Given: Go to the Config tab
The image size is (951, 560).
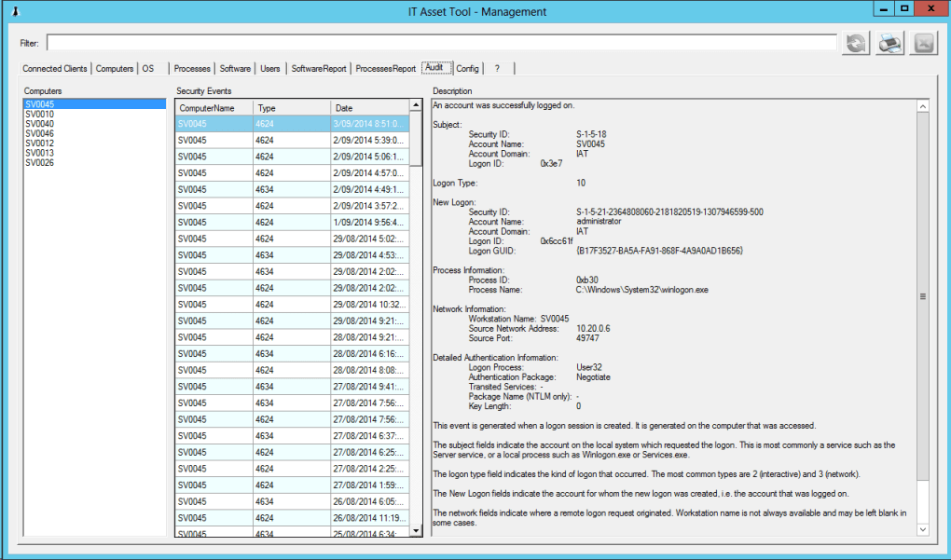Looking at the screenshot, I should coord(467,68).
